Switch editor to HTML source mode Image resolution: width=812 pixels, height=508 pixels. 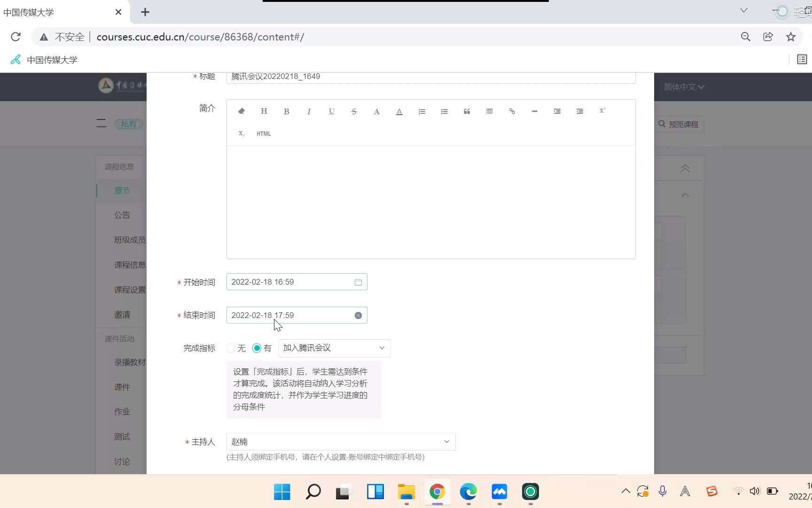click(264, 134)
